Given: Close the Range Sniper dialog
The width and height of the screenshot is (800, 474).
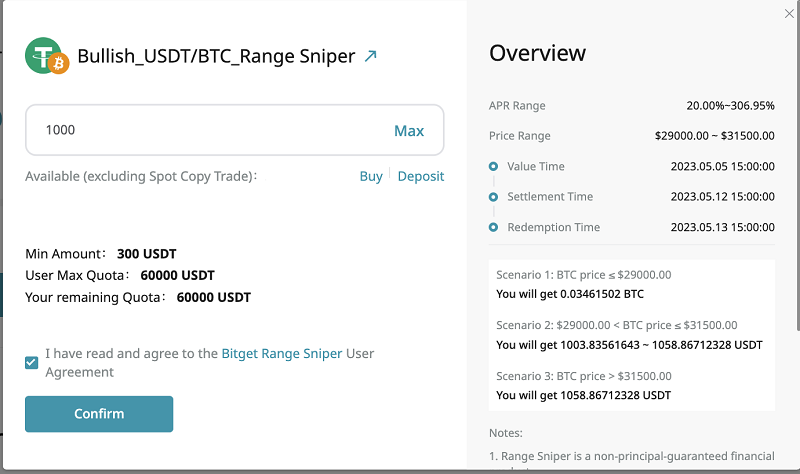Looking at the screenshot, I should pyautogui.click(x=789, y=14).
